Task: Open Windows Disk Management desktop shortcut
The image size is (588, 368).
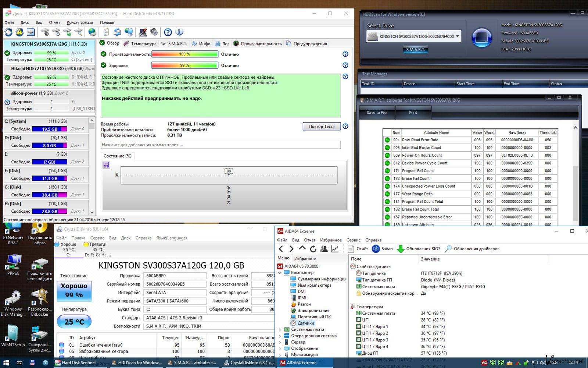Action: [13, 304]
